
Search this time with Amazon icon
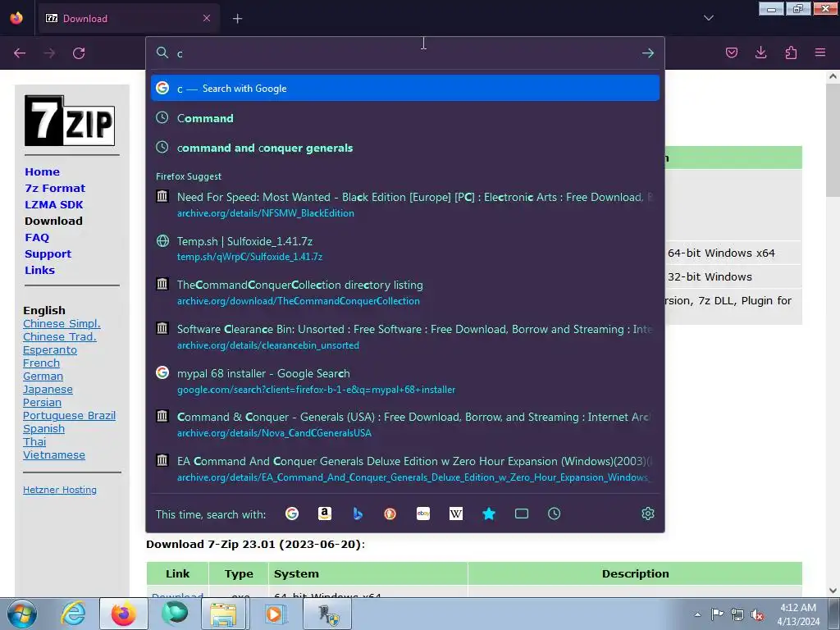tap(325, 514)
